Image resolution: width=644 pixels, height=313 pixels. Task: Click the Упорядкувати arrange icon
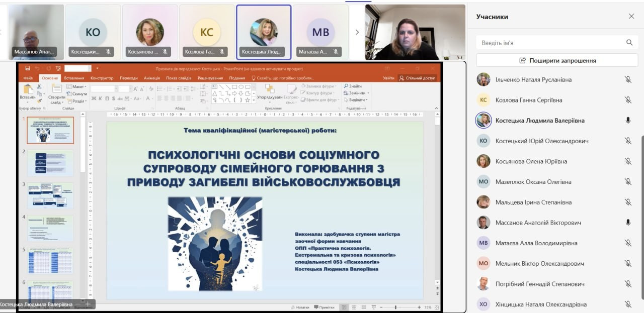[270, 89]
